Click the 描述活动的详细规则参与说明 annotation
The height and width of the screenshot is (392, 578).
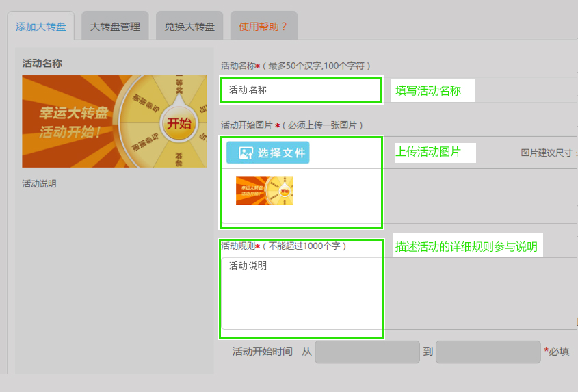466,247
